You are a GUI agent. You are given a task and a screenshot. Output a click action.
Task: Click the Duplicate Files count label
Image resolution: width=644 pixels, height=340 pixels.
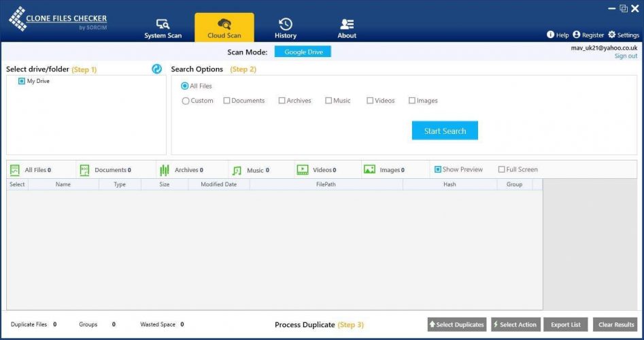click(x=29, y=324)
